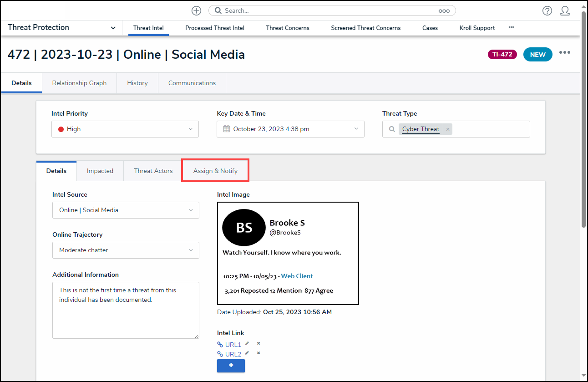Remove the Cyber Threat tag
The width and height of the screenshot is (588, 382).
(448, 129)
